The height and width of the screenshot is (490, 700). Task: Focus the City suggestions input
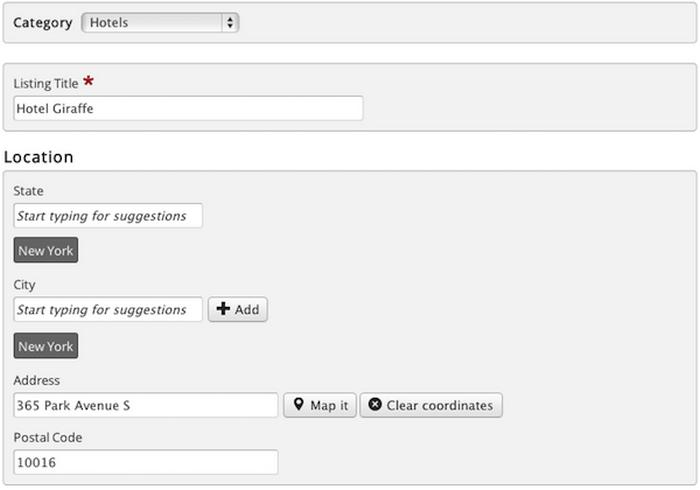point(108,310)
